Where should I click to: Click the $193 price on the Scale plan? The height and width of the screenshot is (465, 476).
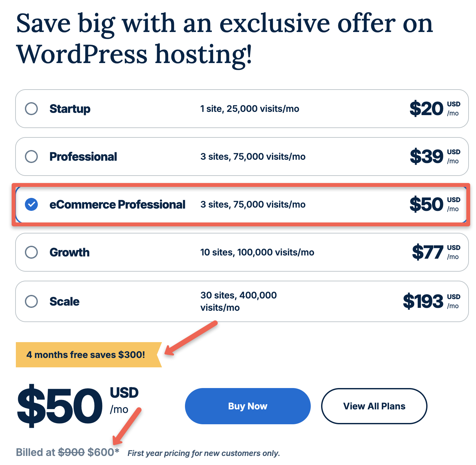(x=425, y=301)
